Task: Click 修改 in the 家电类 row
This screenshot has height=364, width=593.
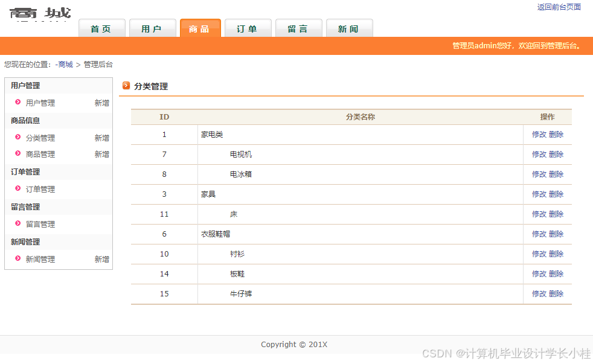Action: pos(539,135)
